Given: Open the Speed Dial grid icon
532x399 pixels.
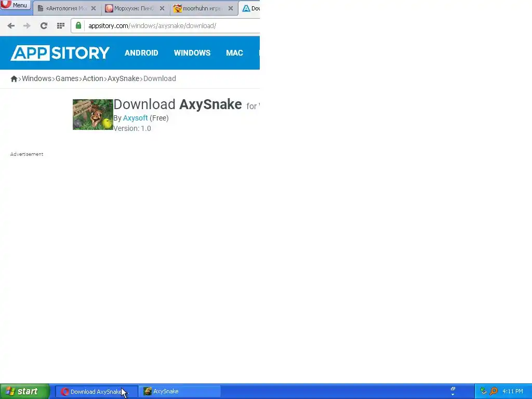Looking at the screenshot, I should point(61,26).
